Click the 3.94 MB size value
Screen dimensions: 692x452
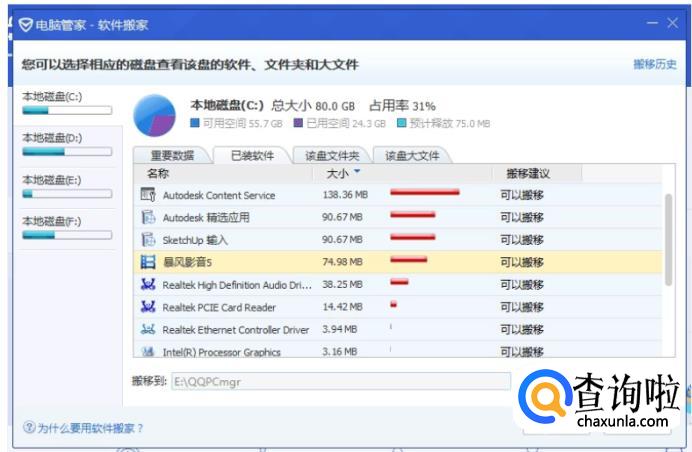click(x=339, y=329)
